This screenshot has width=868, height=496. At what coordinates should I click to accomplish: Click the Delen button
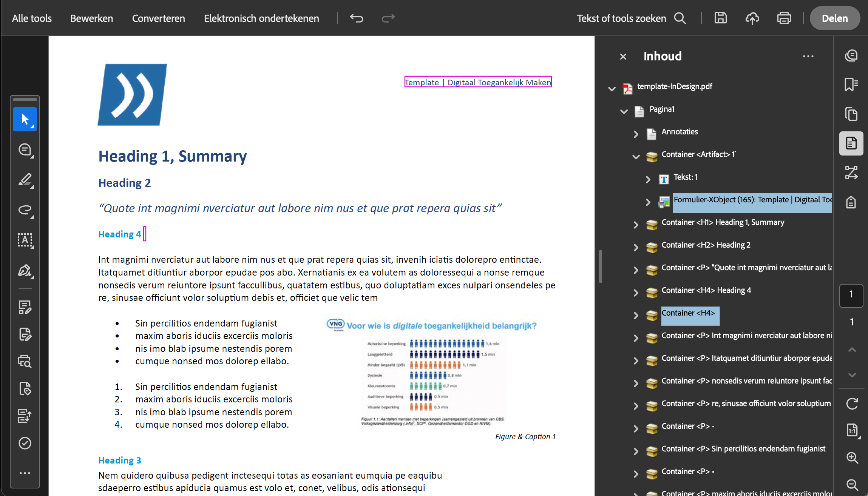pyautogui.click(x=834, y=18)
